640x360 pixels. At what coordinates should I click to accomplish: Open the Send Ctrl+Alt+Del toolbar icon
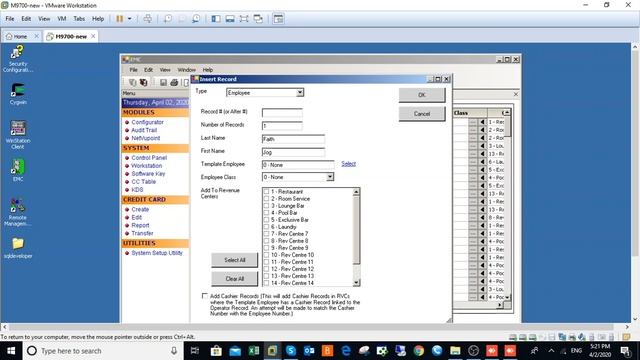point(148,19)
